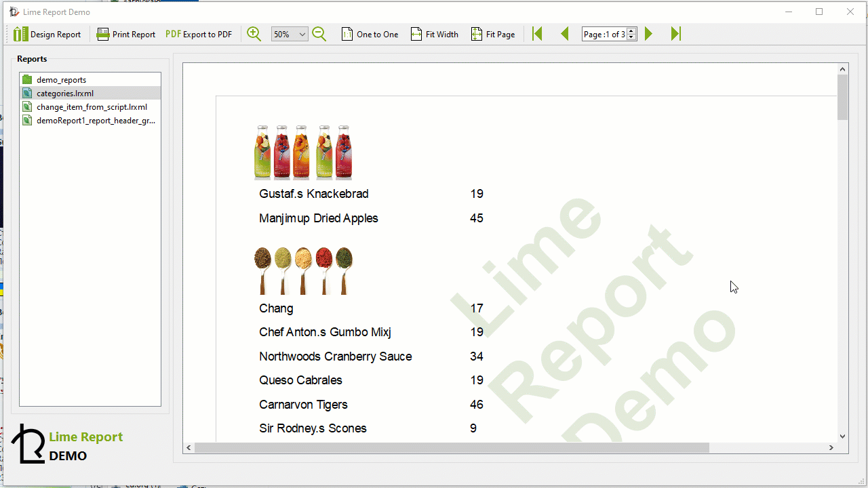
Task: Jump to the last page
Action: (x=675, y=33)
